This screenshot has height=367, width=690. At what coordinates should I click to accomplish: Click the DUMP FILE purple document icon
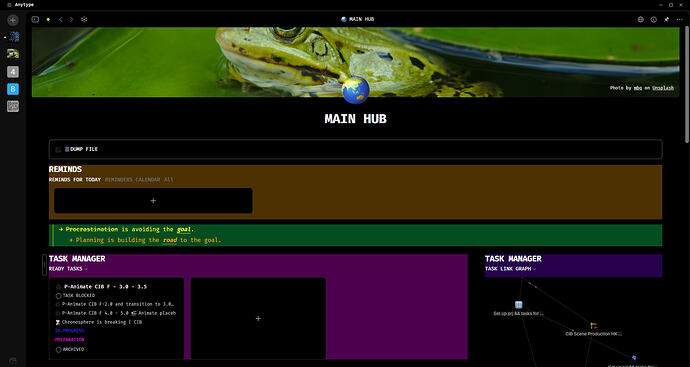click(67, 149)
